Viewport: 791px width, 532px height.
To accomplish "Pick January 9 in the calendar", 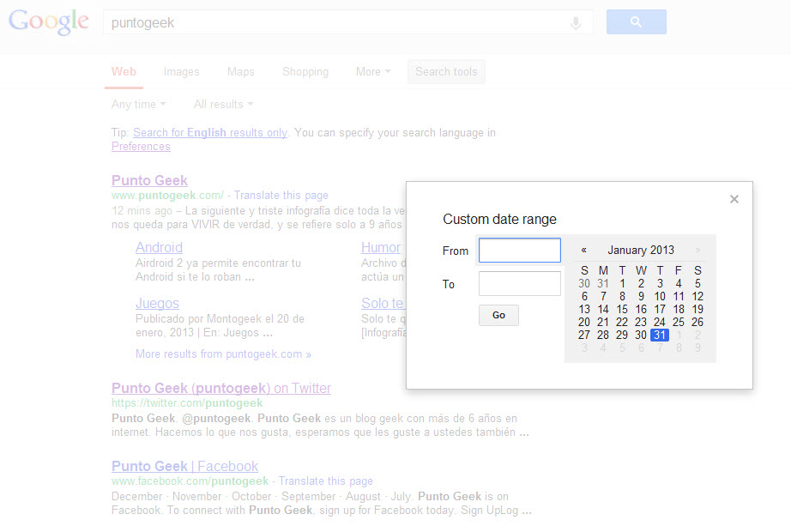I will pos(641,296).
